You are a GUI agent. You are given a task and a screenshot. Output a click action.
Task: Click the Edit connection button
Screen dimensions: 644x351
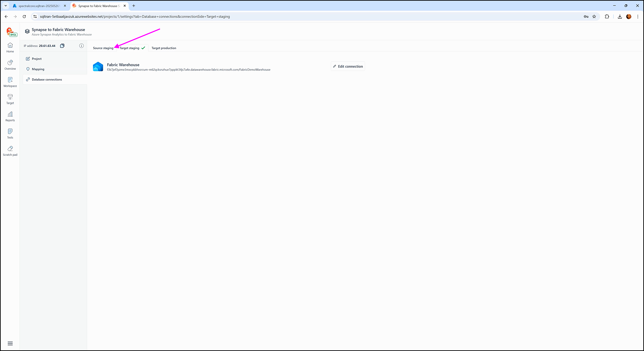[x=348, y=66]
